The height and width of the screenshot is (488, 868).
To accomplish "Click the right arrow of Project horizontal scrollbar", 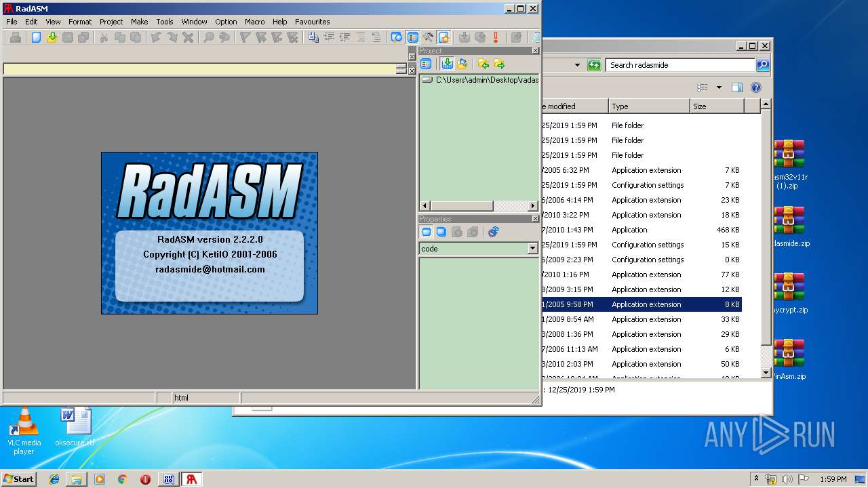I will 533,205.
